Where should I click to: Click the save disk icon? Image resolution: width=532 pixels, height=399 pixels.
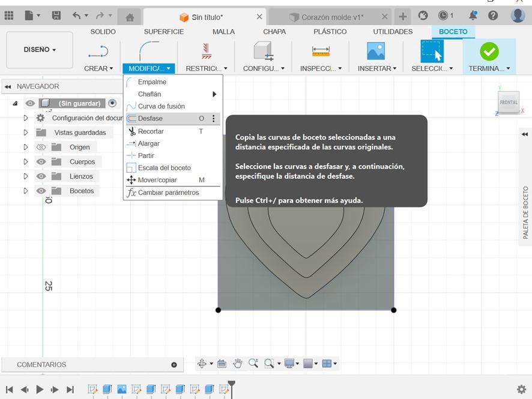click(56, 16)
